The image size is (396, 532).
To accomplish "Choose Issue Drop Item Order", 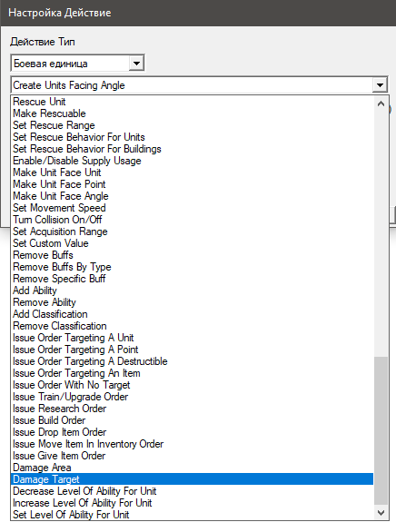I will [192, 432].
